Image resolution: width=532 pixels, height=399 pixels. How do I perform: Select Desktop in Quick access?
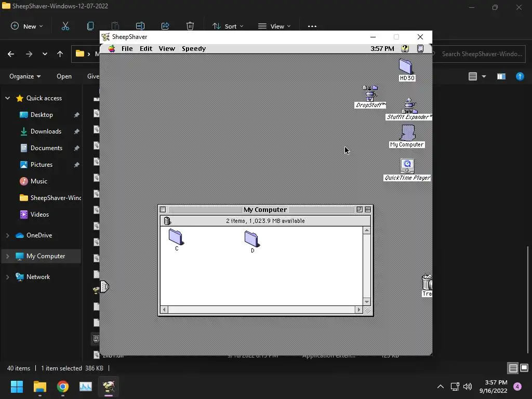(42, 115)
